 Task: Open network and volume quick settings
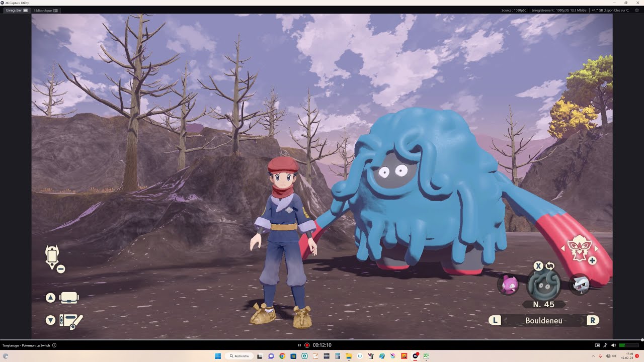611,356
